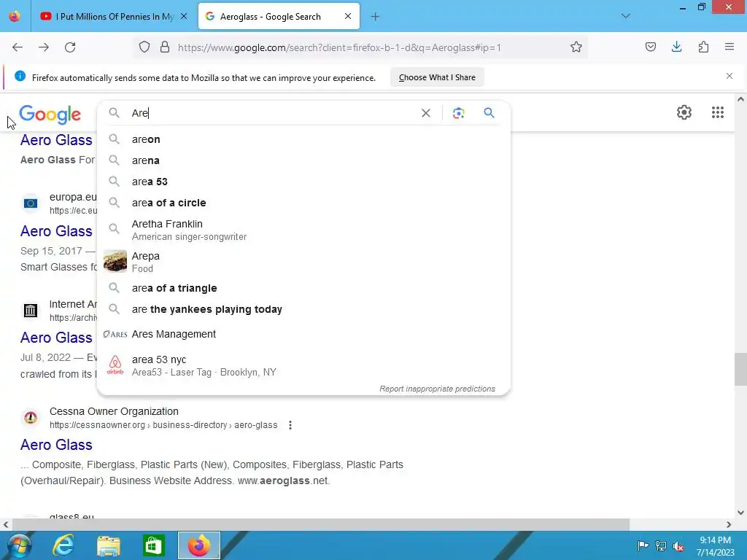Open Firefox downloads panel
This screenshot has height=560, width=747.
point(676,47)
